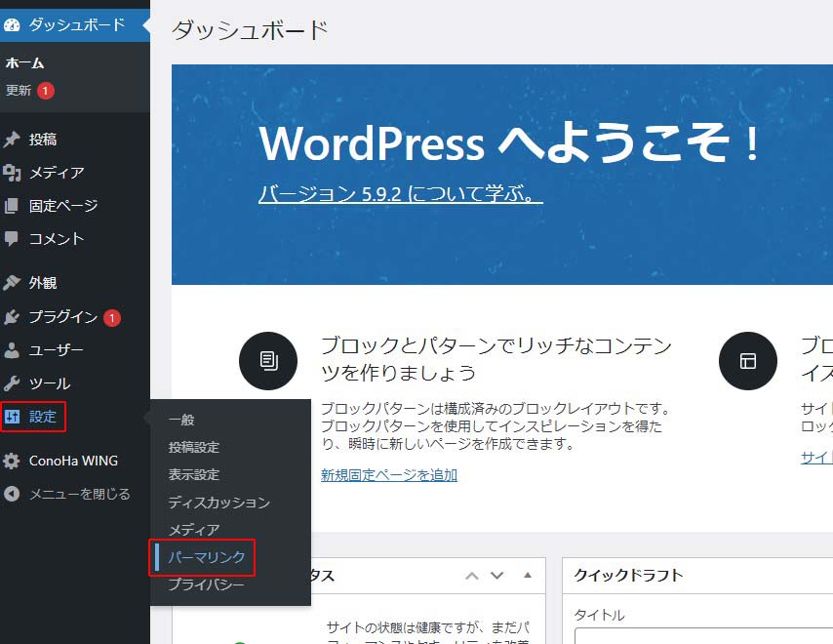Click the Dashboard gauge icon
Viewport: 833px width, 644px height.
[x=12, y=25]
